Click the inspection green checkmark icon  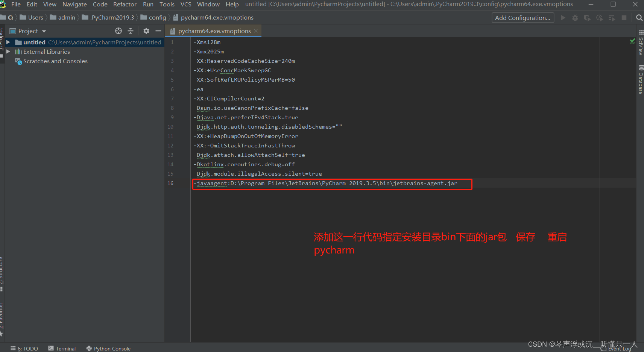tap(632, 41)
